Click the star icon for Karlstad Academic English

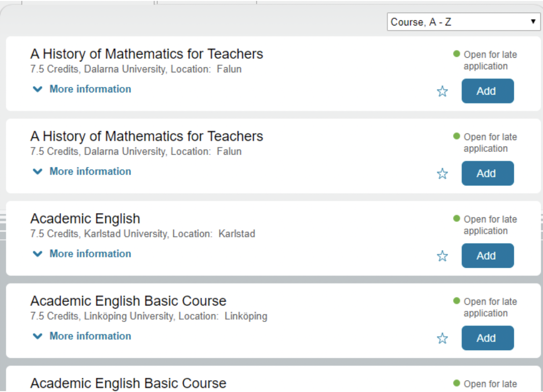[x=442, y=256]
